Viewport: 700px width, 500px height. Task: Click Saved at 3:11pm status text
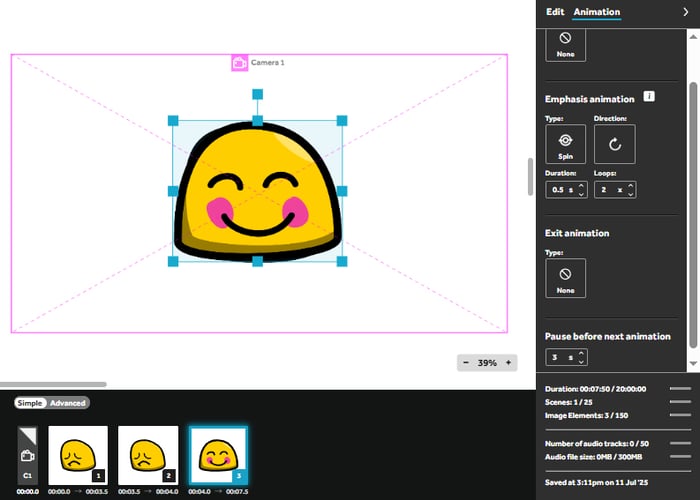click(x=596, y=483)
